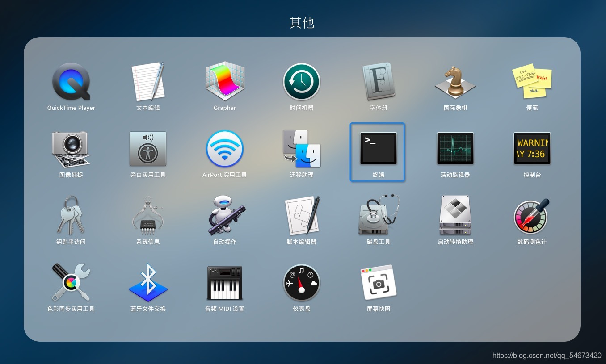Viewport: 606px width, 364px height.
Task: Open 迁移助理 Migration Assistant
Action: [302, 149]
